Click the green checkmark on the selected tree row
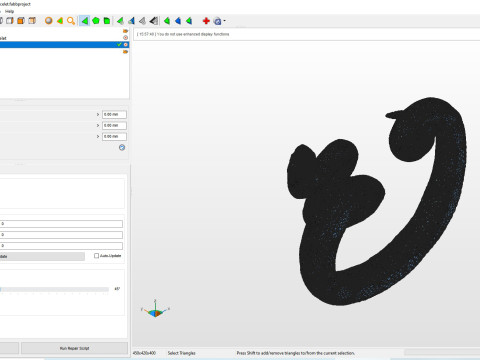Image resolution: width=480 pixels, height=360 pixels. pos(119,44)
